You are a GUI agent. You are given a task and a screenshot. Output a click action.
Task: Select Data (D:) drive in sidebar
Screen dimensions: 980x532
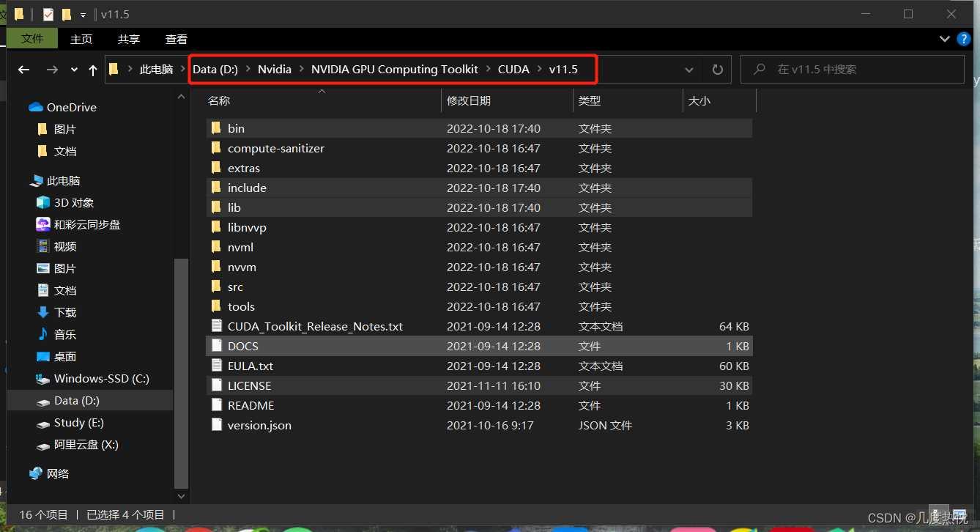[68, 400]
